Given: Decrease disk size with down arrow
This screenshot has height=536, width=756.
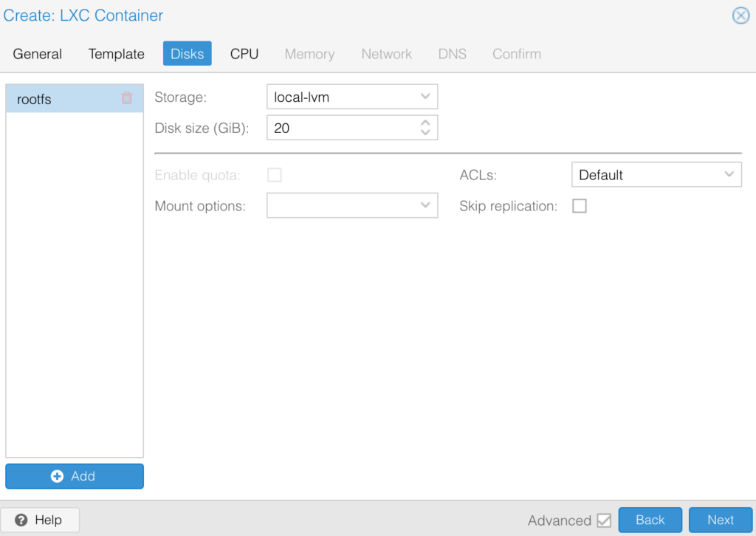Looking at the screenshot, I should (425, 132).
